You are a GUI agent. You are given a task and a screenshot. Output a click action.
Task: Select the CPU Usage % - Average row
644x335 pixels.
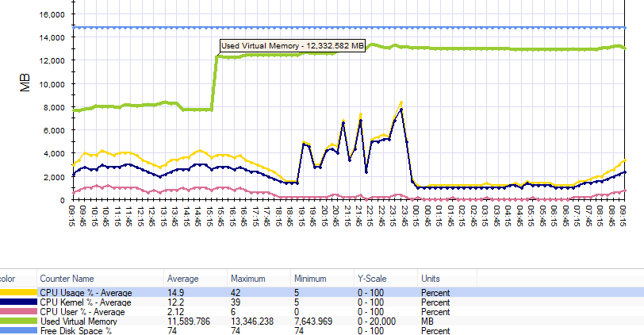86,293
